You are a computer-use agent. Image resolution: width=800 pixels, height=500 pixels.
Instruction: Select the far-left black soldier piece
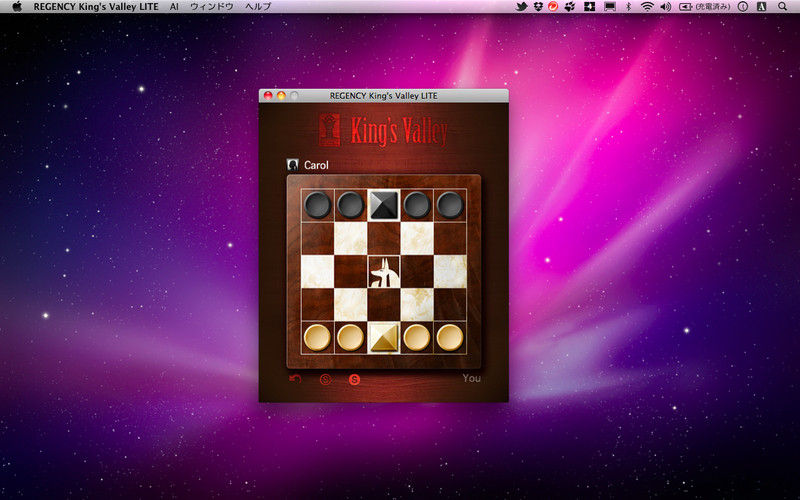[317, 205]
